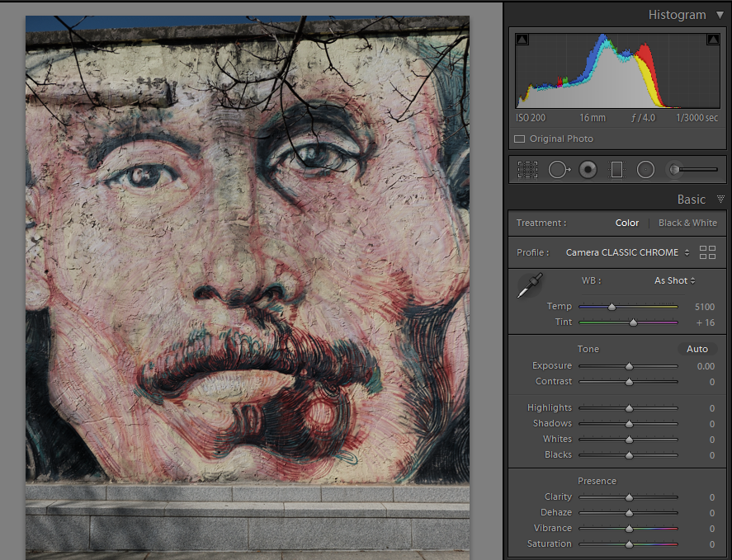The width and height of the screenshot is (732, 560).
Task: Switch treatment to Black & White
Action: (687, 223)
